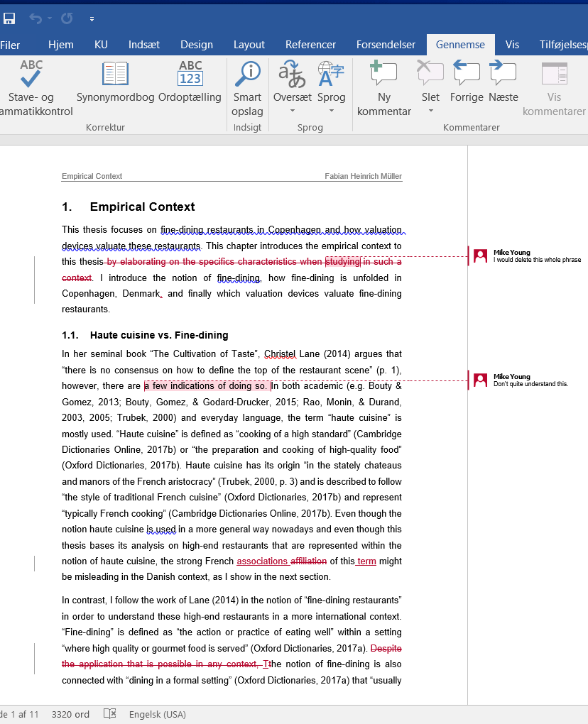Open word count '3320 ord' in status bar
588x724 pixels.
click(x=70, y=714)
